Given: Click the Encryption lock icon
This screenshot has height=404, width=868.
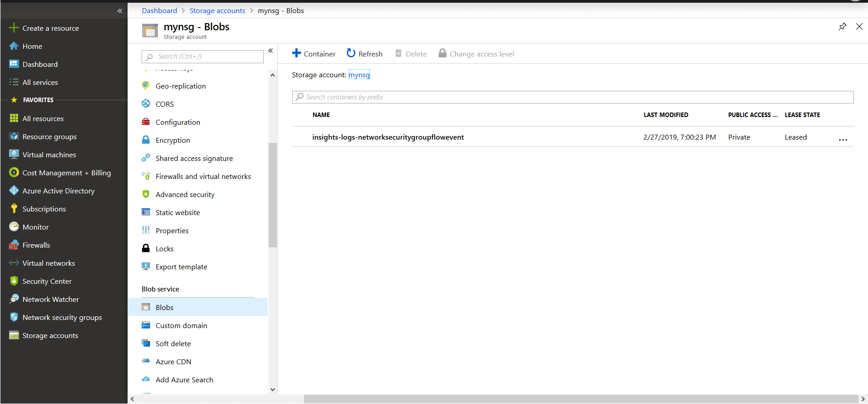Looking at the screenshot, I should [146, 140].
